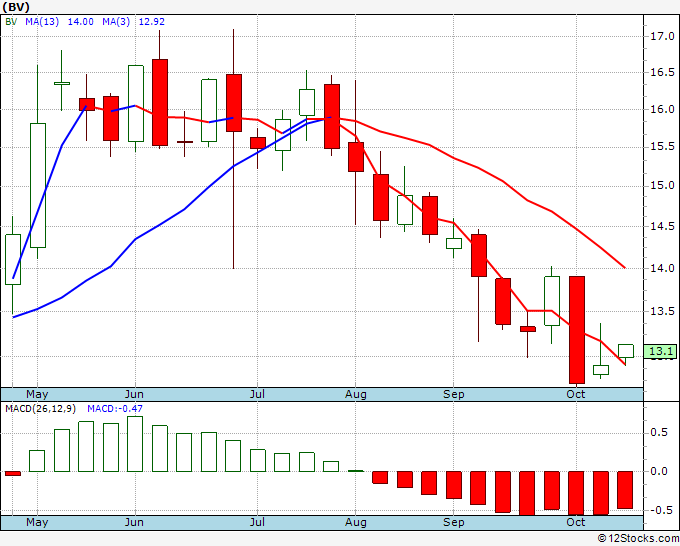Click the tallest green MACD bar at June
The width and height of the screenshot is (680, 546).
135,444
